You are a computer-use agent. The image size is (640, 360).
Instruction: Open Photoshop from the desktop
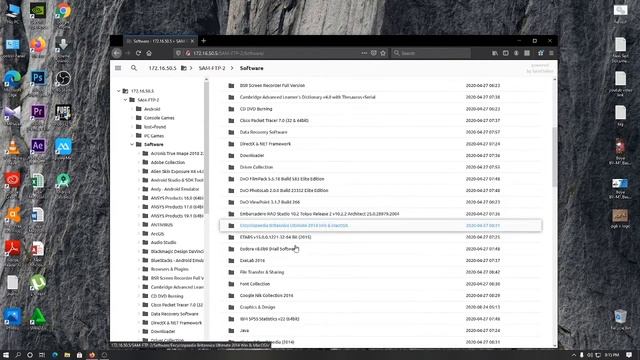(38, 78)
